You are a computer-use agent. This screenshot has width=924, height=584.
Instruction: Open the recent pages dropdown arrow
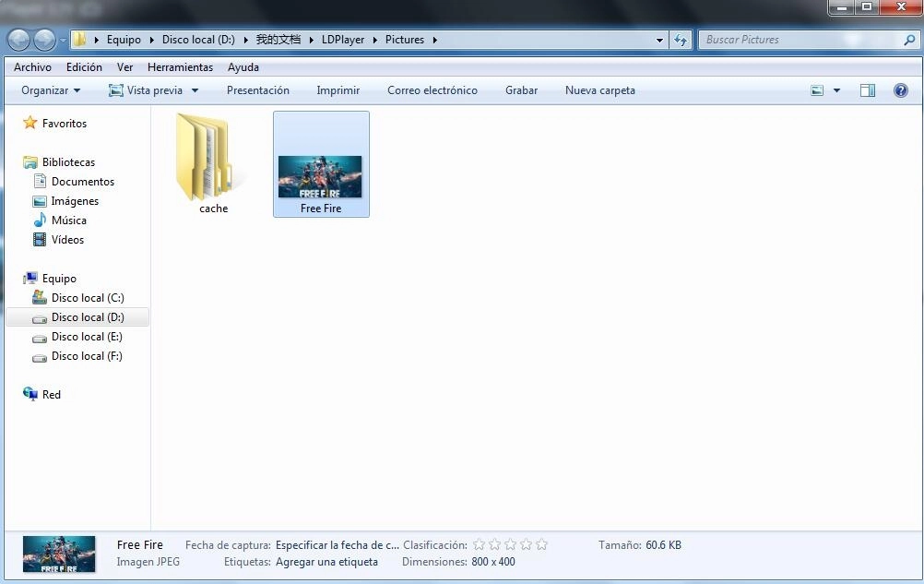63,40
